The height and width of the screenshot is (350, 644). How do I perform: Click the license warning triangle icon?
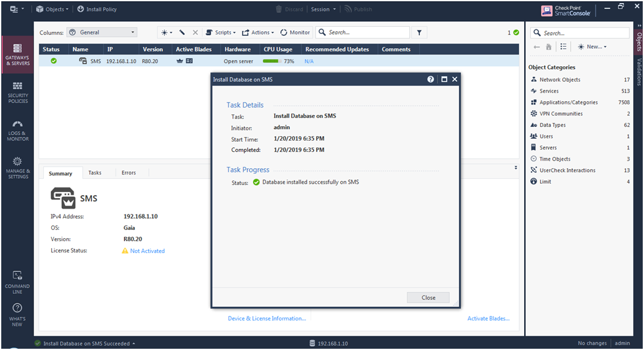pyautogui.click(x=125, y=251)
